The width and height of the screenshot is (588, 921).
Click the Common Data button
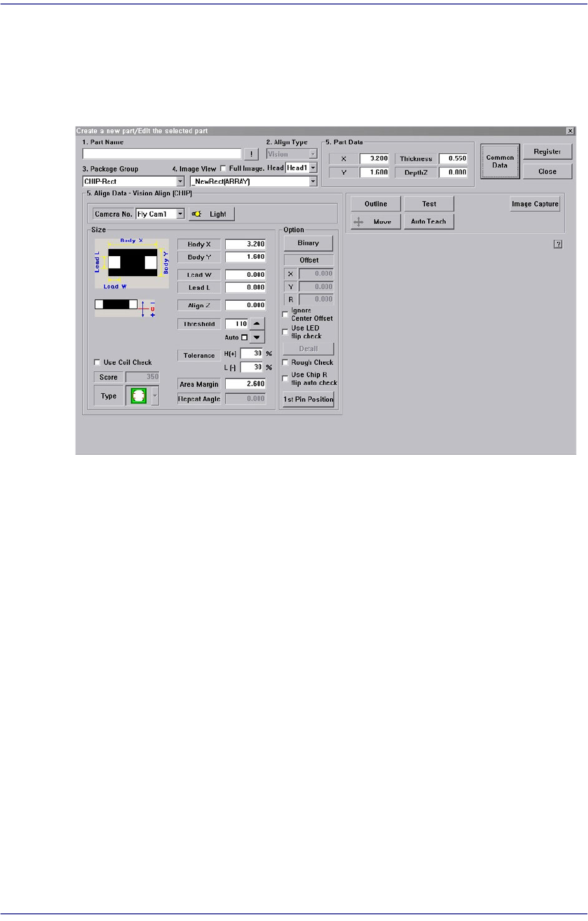[500, 161]
